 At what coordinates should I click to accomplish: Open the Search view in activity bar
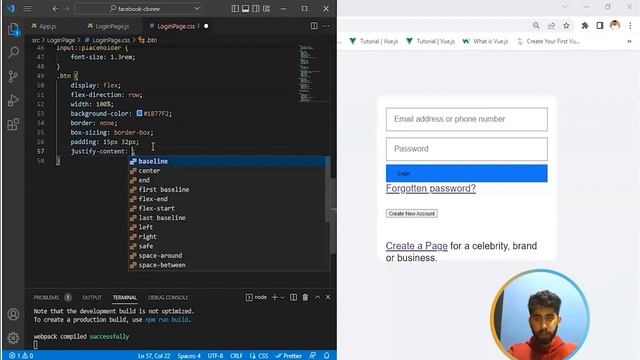coord(13,52)
